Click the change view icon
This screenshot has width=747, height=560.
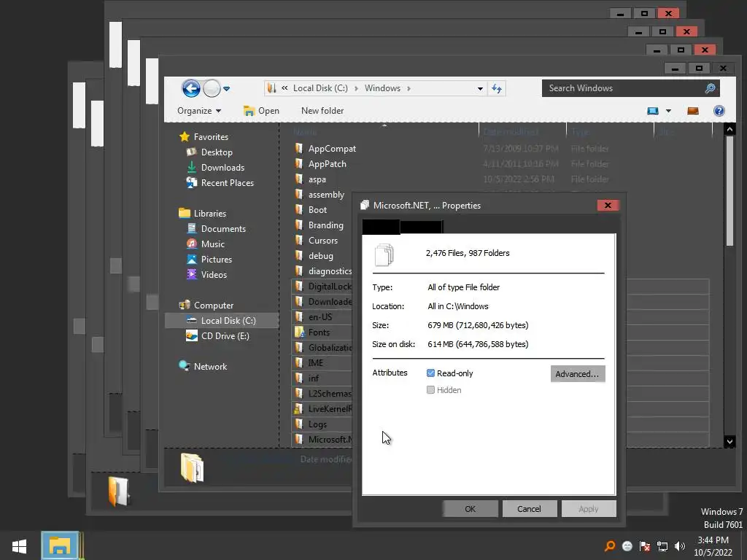[x=653, y=111]
